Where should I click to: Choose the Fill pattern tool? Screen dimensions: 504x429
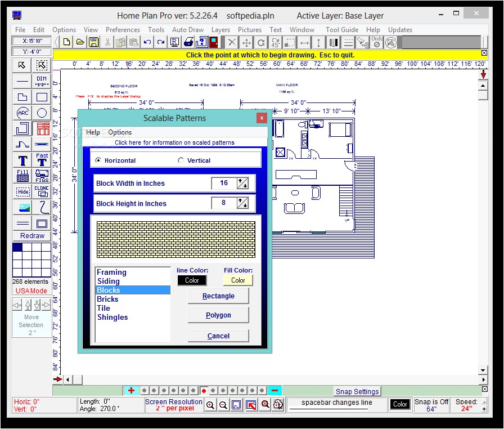coord(23,176)
